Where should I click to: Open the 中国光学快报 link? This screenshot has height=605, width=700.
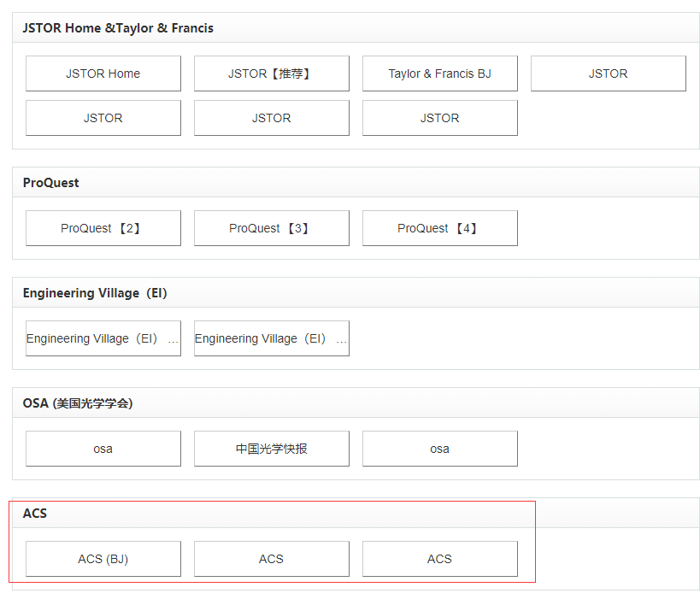pos(272,449)
